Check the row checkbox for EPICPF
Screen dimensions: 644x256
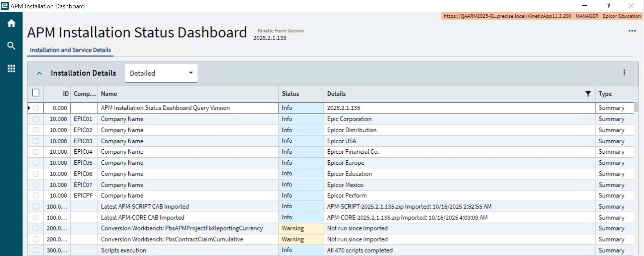pyautogui.click(x=36, y=195)
